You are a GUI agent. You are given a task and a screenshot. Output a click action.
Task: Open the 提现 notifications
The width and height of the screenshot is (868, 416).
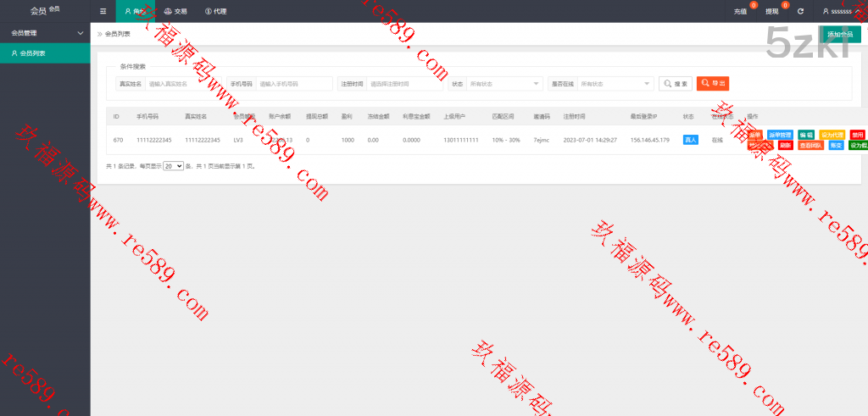click(771, 11)
